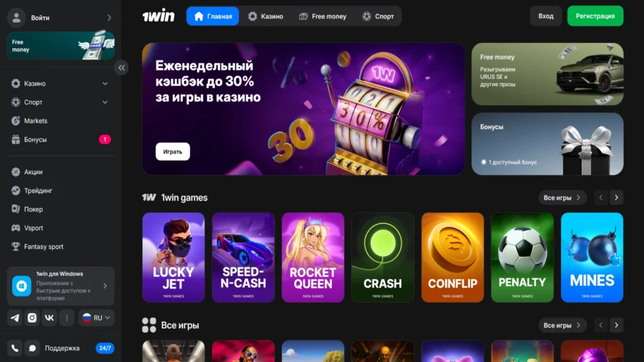Open the VK social icon
Viewport: 644px width, 362px height.
click(x=49, y=317)
